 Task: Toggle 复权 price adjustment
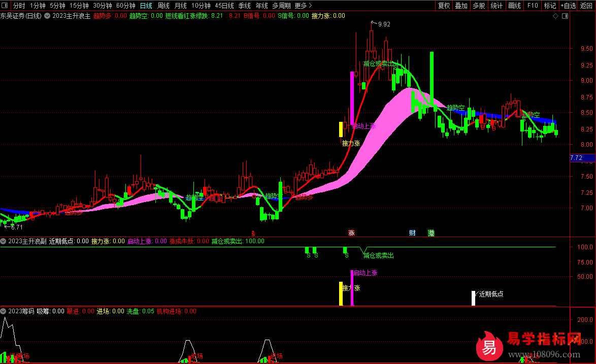pos(444,6)
